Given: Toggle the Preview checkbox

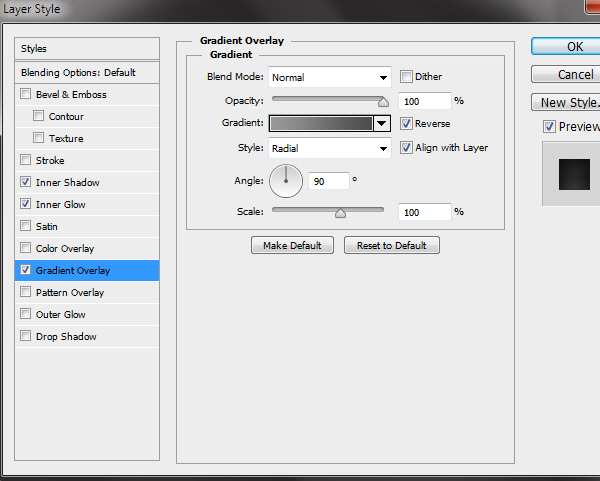Looking at the screenshot, I should pos(549,127).
